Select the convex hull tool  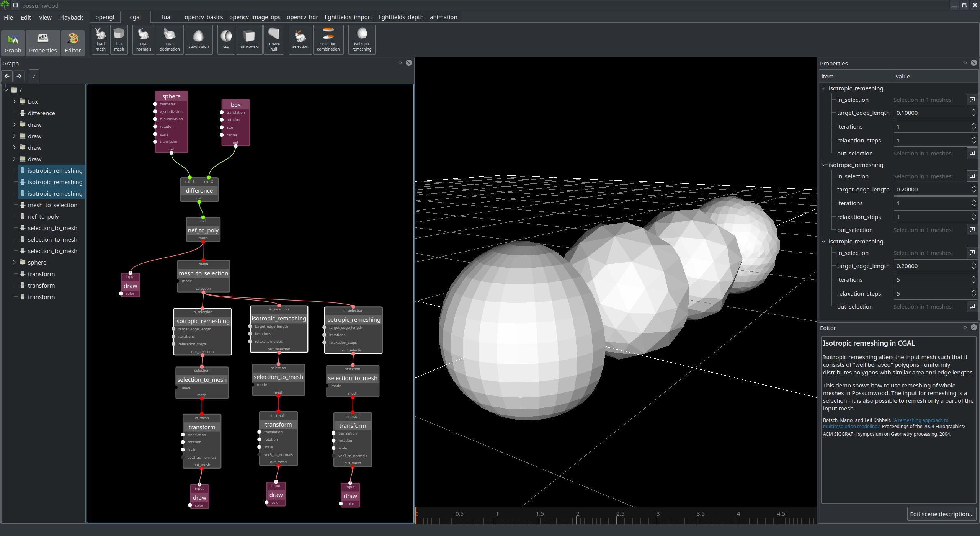[274, 39]
